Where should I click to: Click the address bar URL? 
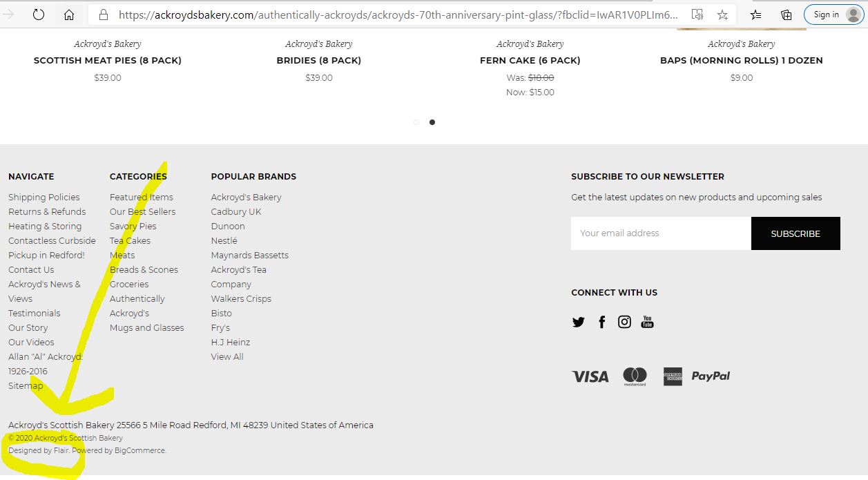pos(397,15)
